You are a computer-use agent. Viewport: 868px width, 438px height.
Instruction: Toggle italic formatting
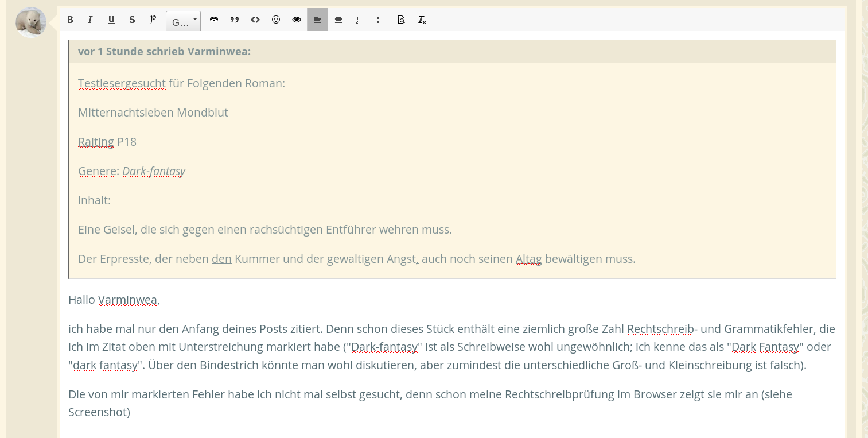pyautogui.click(x=90, y=20)
